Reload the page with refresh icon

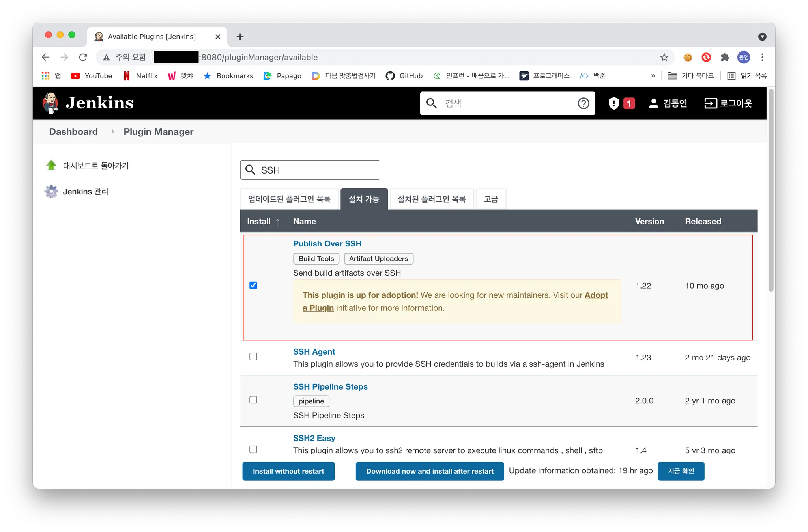pos(83,57)
